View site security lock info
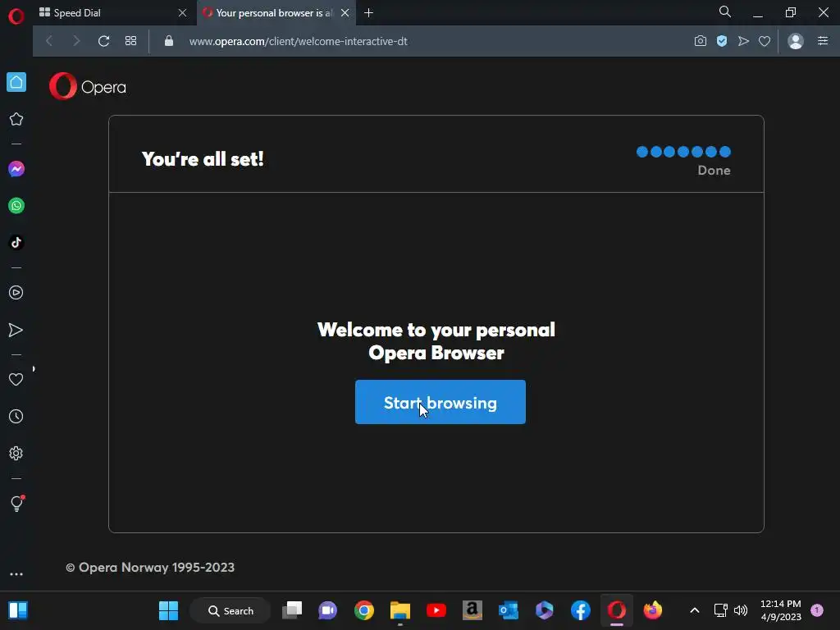The width and height of the screenshot is (840, 630). point(169,41)
